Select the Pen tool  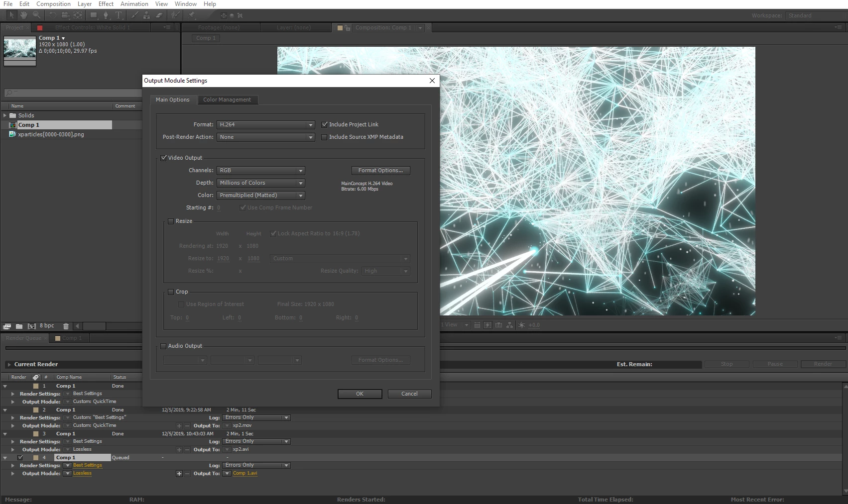[x=106, y=15]
